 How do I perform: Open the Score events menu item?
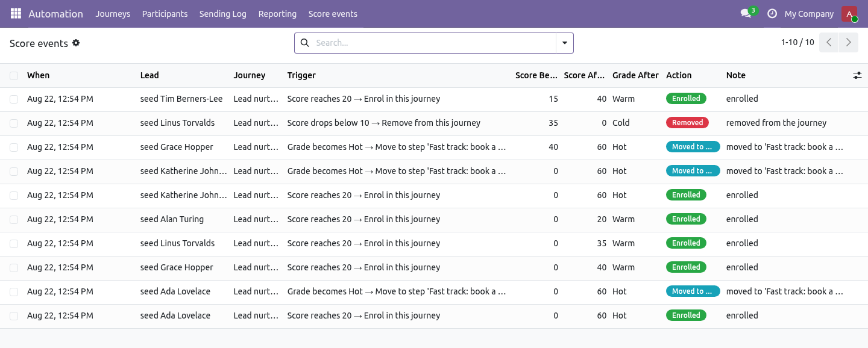[x=333, y=13]
